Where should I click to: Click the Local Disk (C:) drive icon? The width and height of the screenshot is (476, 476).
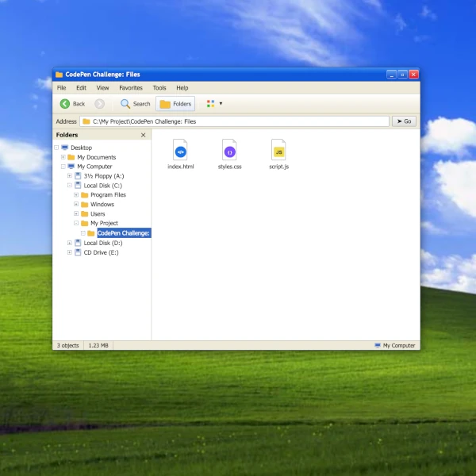tap(78, 185)
